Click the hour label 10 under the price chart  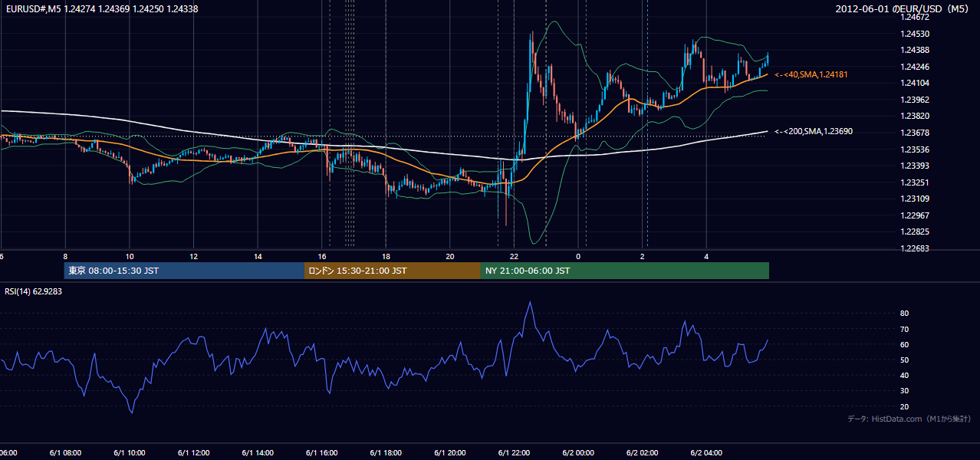click(130, 257)
